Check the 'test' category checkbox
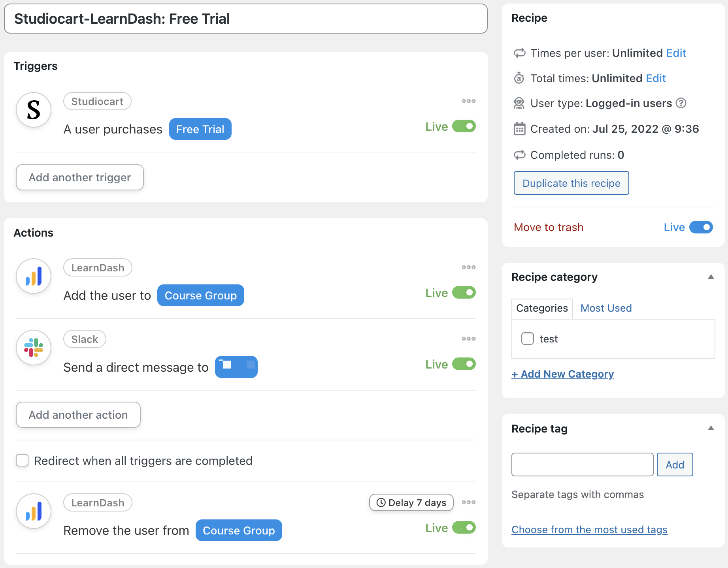The width and height of the screenshot is (728, 568). click(x=528, y=339)
